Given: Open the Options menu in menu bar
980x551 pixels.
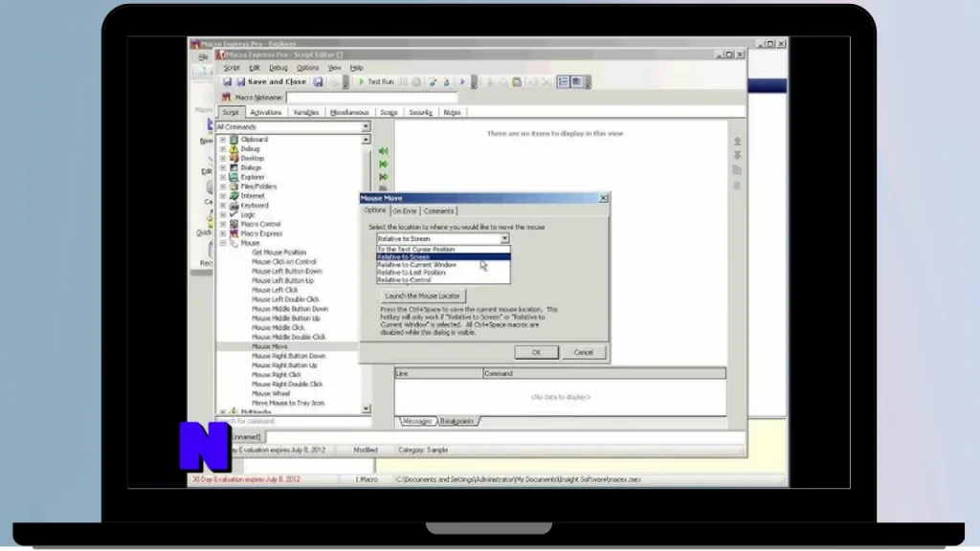Looking at the screenshot, I should click(307, 68).
